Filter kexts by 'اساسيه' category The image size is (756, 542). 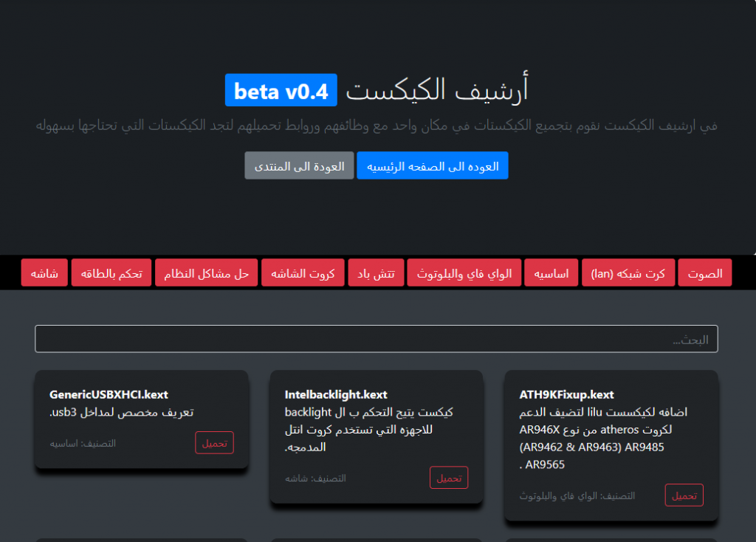pos(551,273)
